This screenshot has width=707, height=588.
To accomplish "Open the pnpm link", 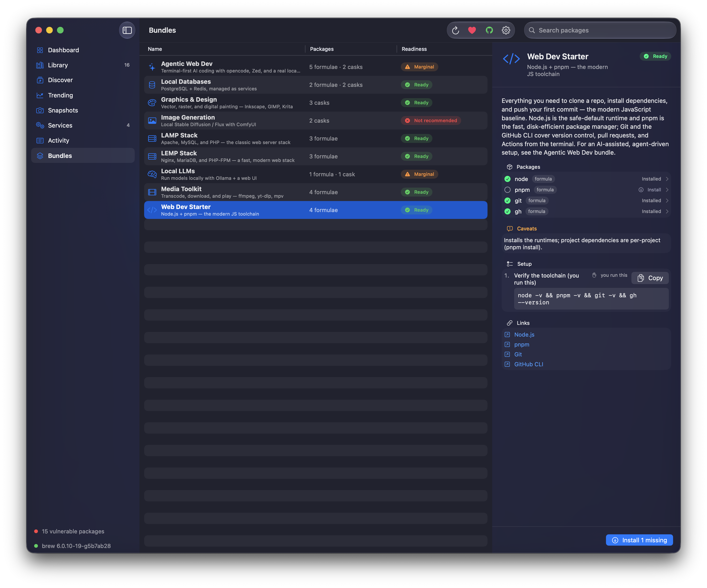I will point(521,344).
